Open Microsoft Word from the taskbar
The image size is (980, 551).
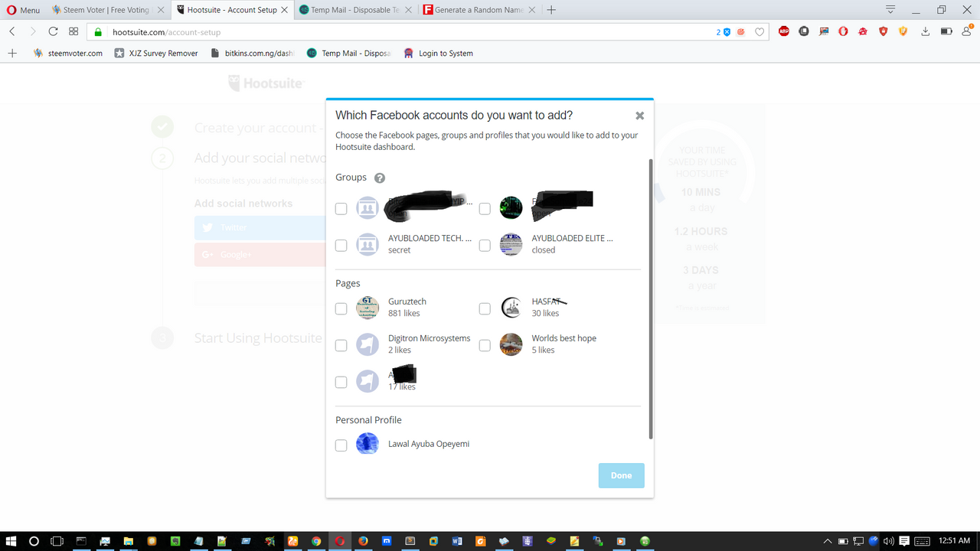457,541
